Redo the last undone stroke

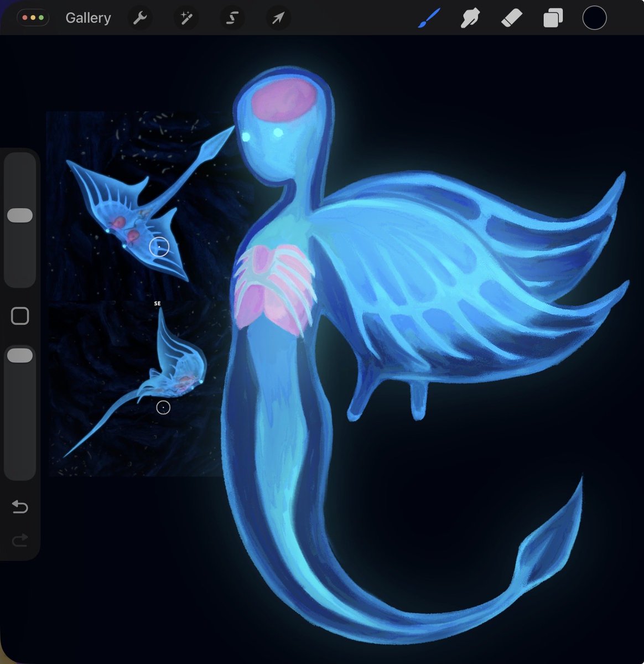pos(20,540)
